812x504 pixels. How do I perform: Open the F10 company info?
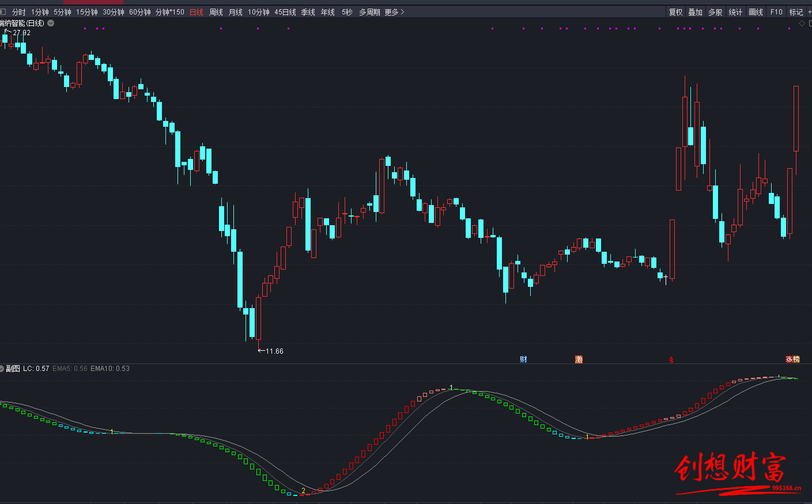[x=776, y=12]
